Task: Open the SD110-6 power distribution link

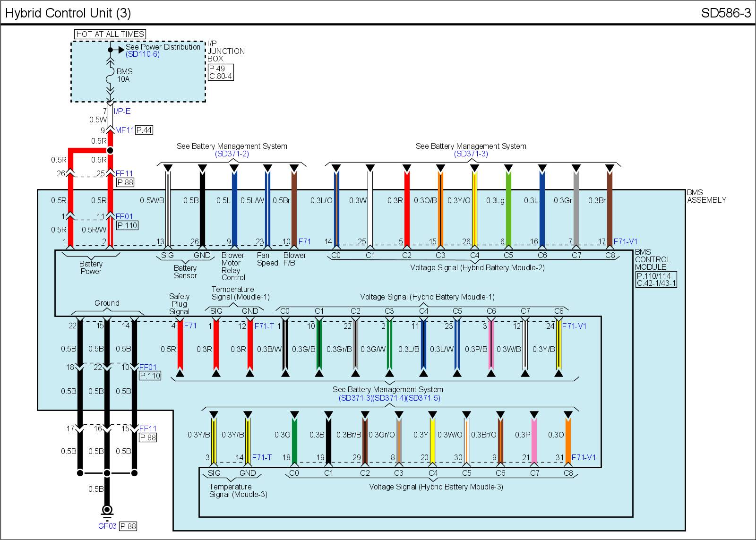Action: click(142, 54)
